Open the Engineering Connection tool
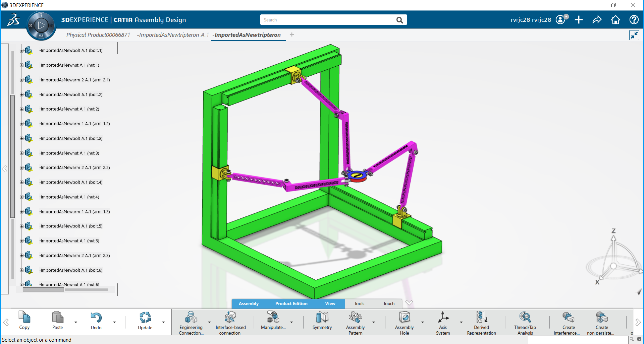Viewport: 644px width, 344px height. pyautogui.click(x=191, y=317)
